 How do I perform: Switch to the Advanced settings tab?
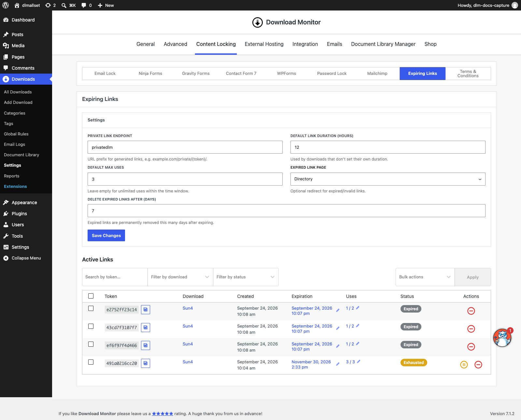[176, 44]
